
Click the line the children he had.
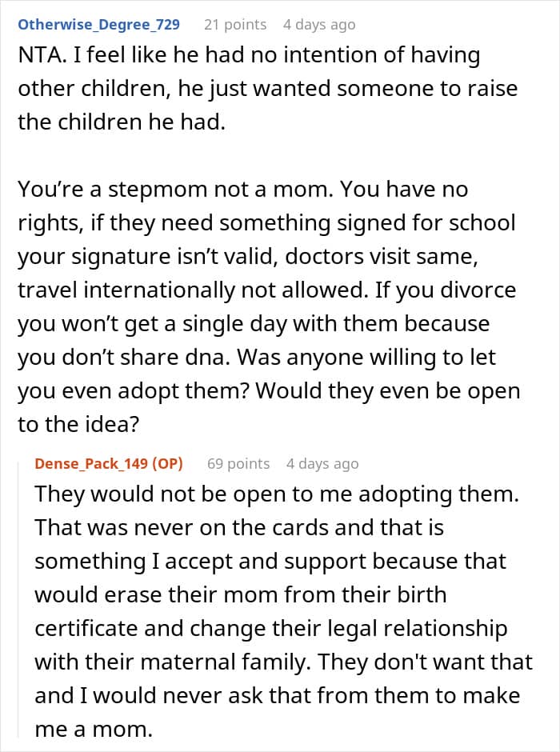tap(122, 122)
